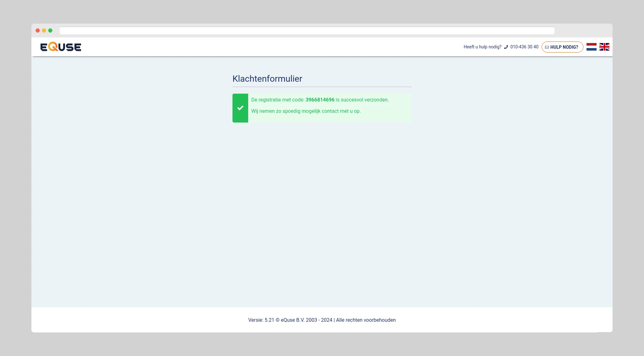Click the Klachtenformulier heading
The height and width of the screenshot is (356, 644).
pos(267,79)
